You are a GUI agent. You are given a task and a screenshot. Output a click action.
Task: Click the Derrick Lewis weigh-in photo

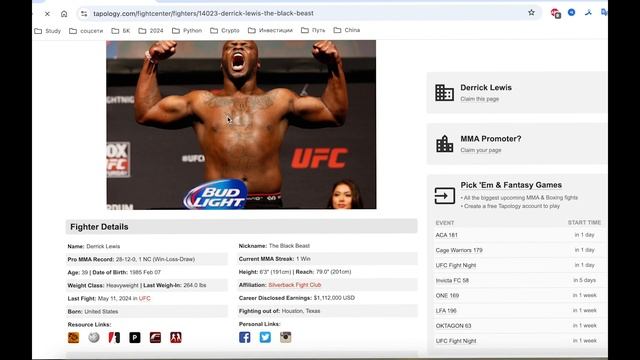[x=241, y=124]
